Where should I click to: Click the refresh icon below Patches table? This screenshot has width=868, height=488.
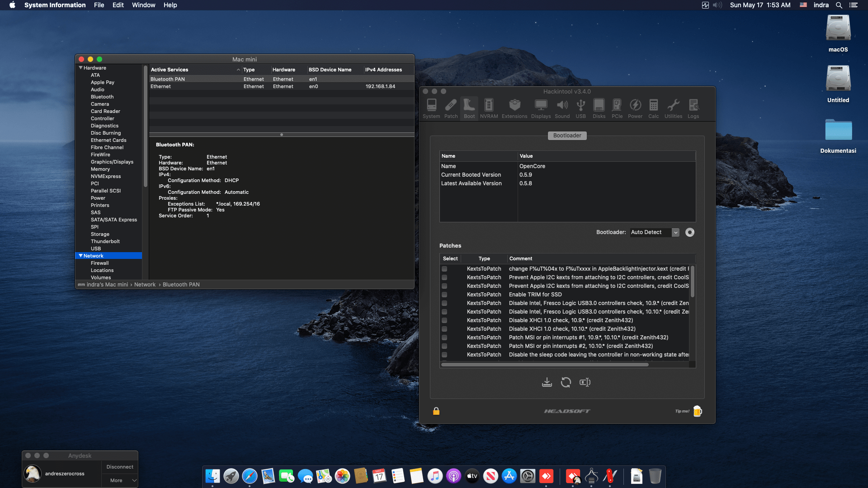(566, 382)
